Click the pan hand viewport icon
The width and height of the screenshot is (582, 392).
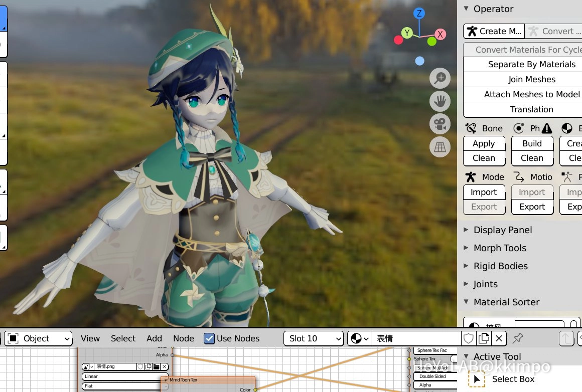(x=440, y=101)
